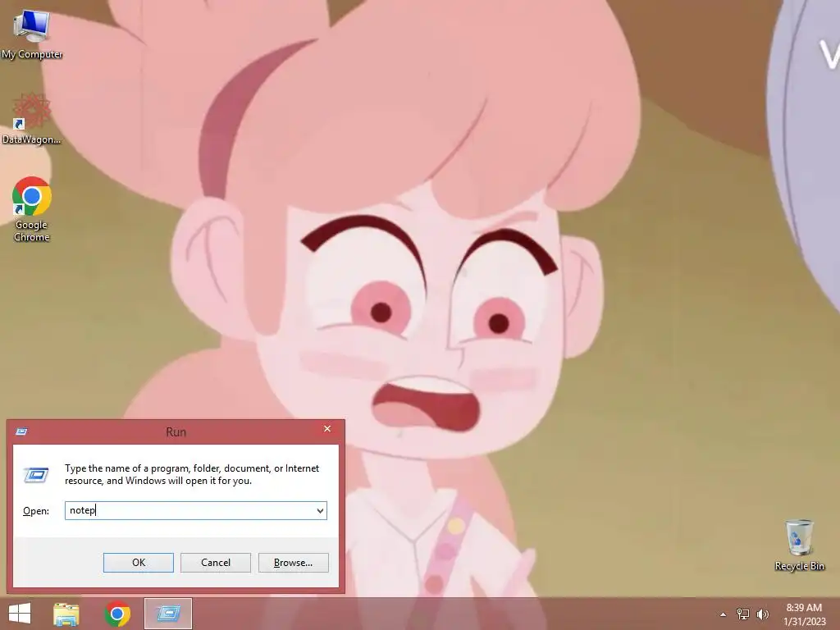The width and height of the screenshot is (840, 630).
Task: Click the Run dialog title bar icon
Action: point(21,431)
